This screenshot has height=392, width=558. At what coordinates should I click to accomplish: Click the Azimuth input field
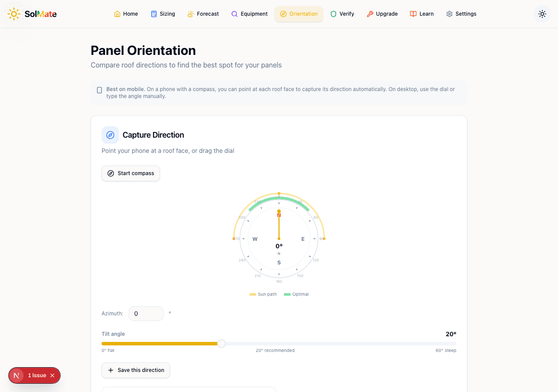click(x=146, y=313)
